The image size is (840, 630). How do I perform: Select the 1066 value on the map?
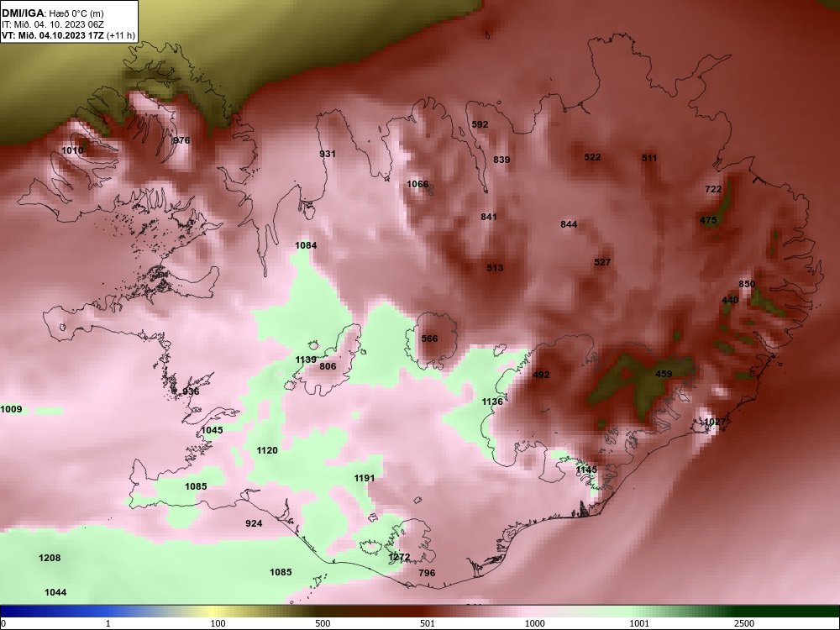pos(417,185)
